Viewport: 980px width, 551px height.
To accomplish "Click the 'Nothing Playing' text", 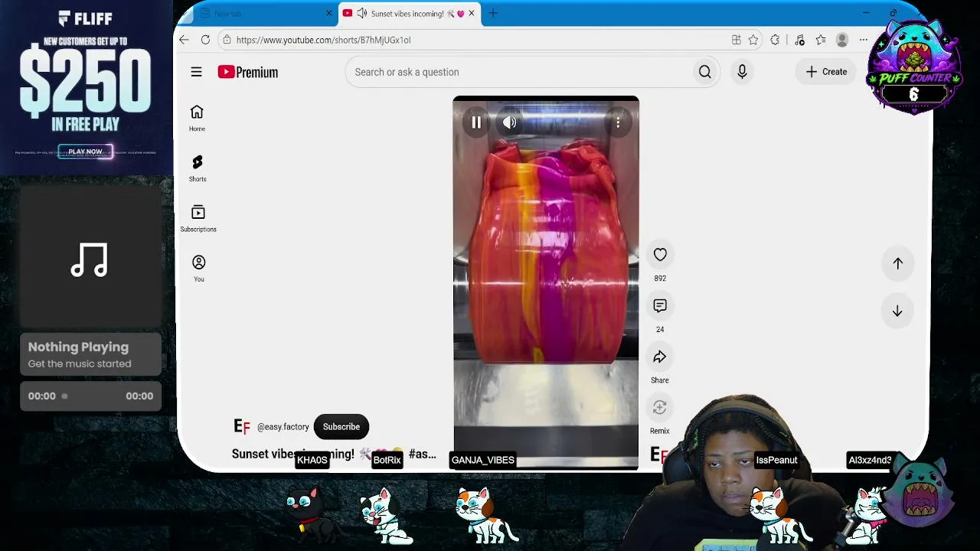I will [x=78, y=347].
